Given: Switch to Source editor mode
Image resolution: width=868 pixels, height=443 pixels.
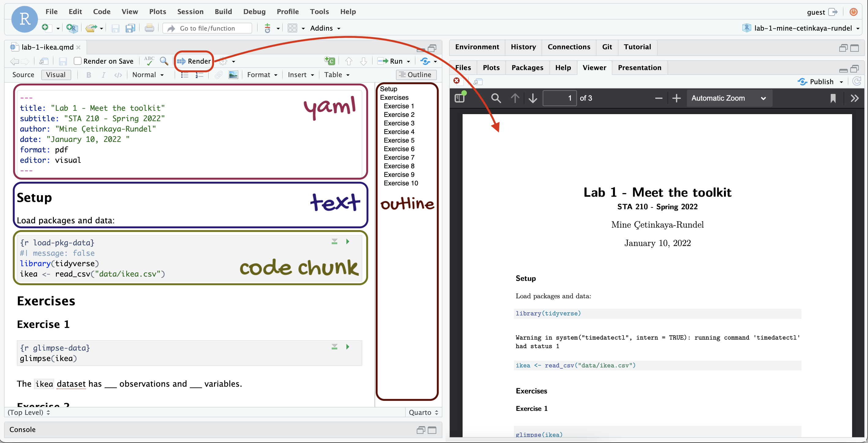Looking at the screenshot, I should 23,75.
